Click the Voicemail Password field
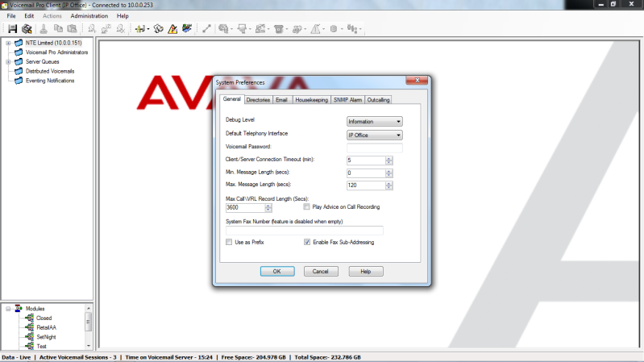This screenshot has width=644, height=362. pos(375,148)
